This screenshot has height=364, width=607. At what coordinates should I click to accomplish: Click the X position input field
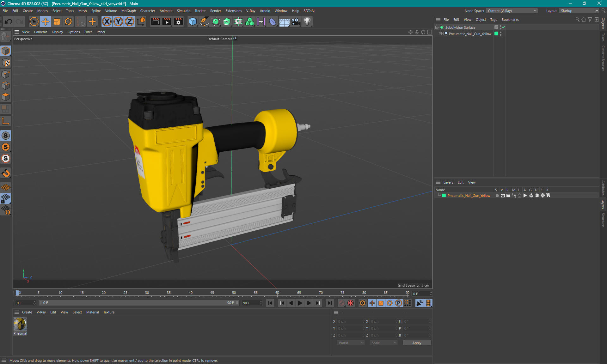tap(349, 322)
